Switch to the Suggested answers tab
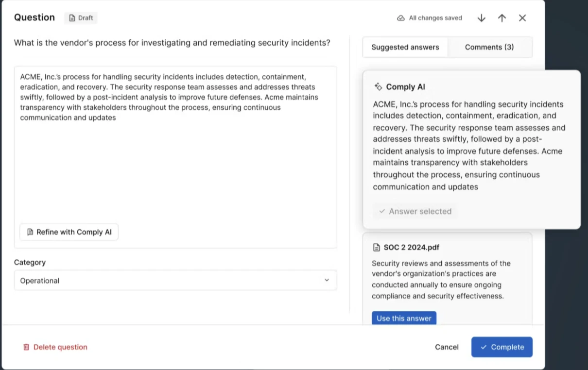Image resolution: width=588 pixels, height=370 pixels. click(x=405, y=47)
